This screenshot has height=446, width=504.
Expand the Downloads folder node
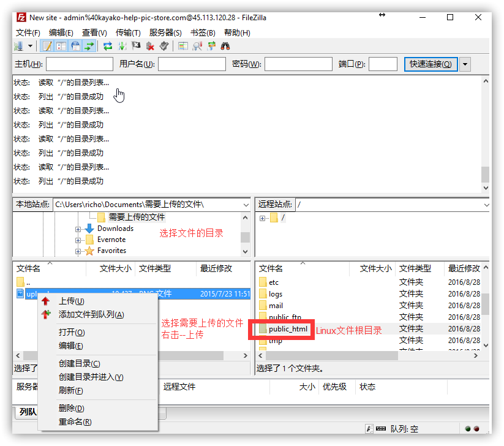[x=78, y=229]
